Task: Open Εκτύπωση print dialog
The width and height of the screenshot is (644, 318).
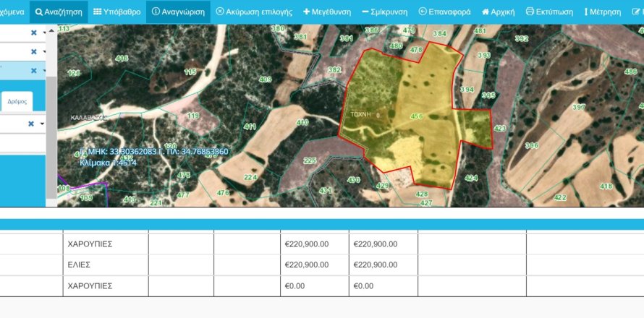Action: click(549, 12)
